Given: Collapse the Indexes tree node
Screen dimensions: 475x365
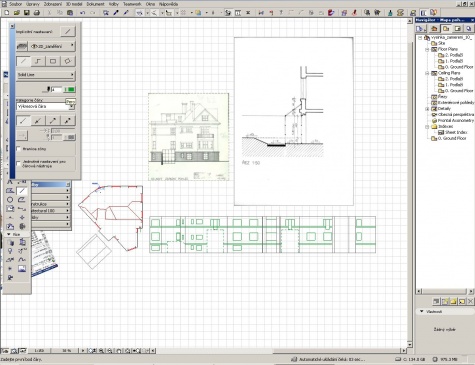Looking at the screenshot, I should click(427, 127).
